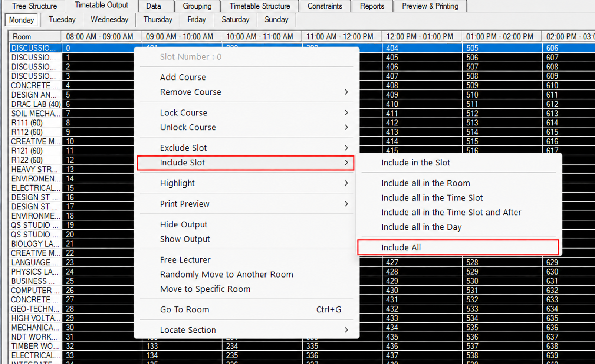The image size is (595, 364).
Task: Select the Saturday day tab
Action: click(x=236, y=20)
